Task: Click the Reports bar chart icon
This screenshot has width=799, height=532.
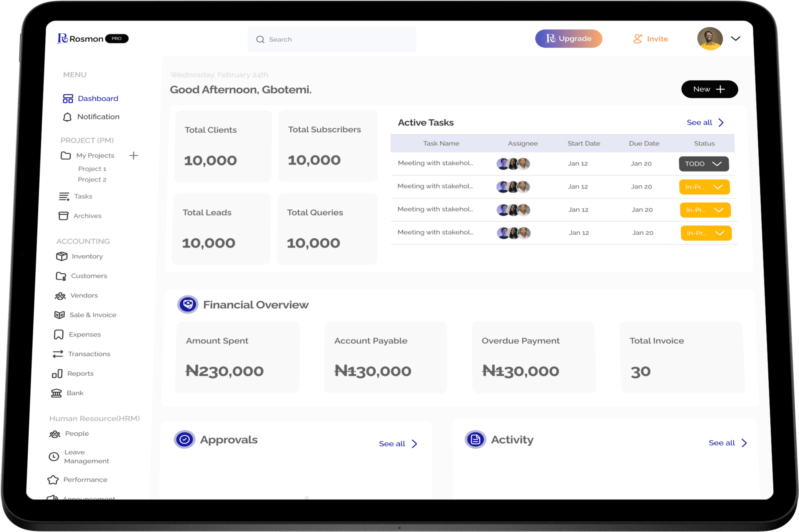Action: coord(57,373)
